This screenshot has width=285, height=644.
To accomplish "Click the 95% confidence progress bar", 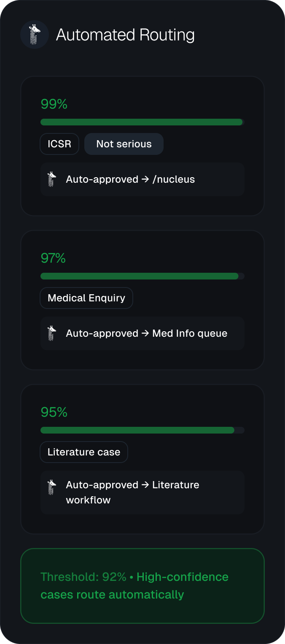I will click(142, 430).
